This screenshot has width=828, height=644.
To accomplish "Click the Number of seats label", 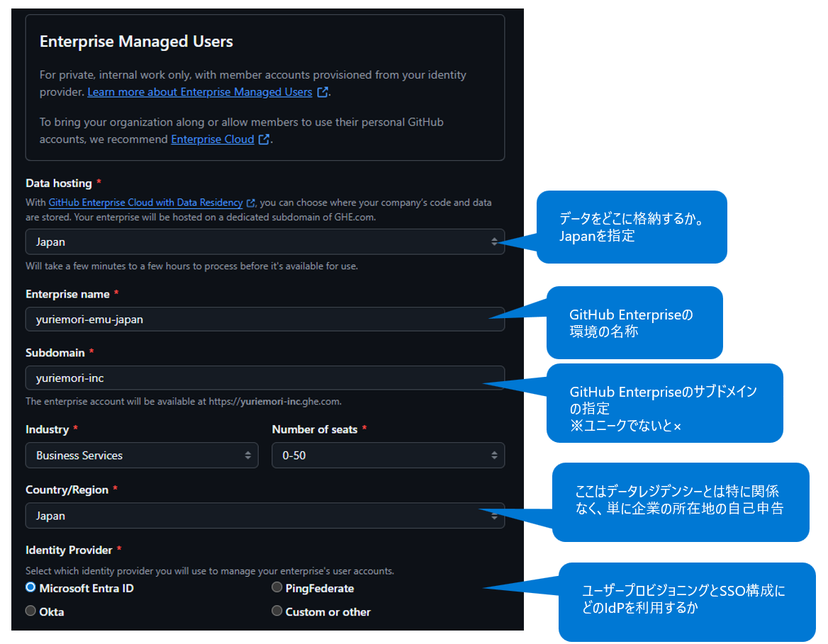I will click(315, 429).
